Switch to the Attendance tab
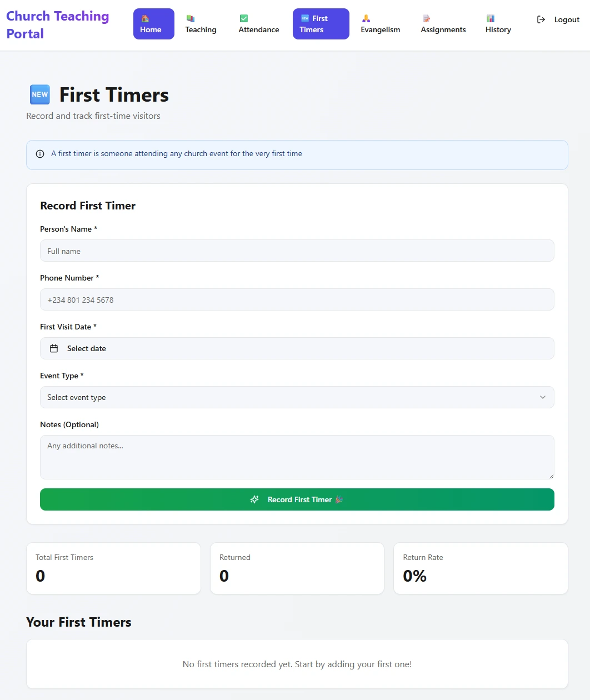590x700 pixels. (259, 24)
